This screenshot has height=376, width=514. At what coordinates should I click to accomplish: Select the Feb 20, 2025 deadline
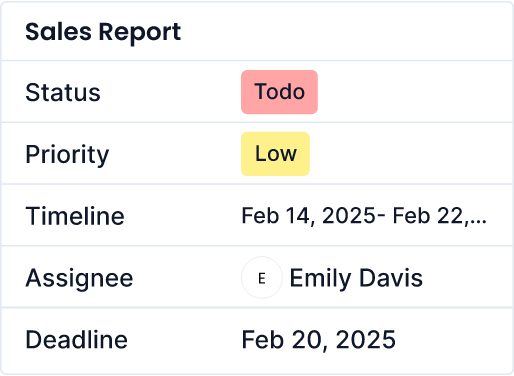point(319,340)
